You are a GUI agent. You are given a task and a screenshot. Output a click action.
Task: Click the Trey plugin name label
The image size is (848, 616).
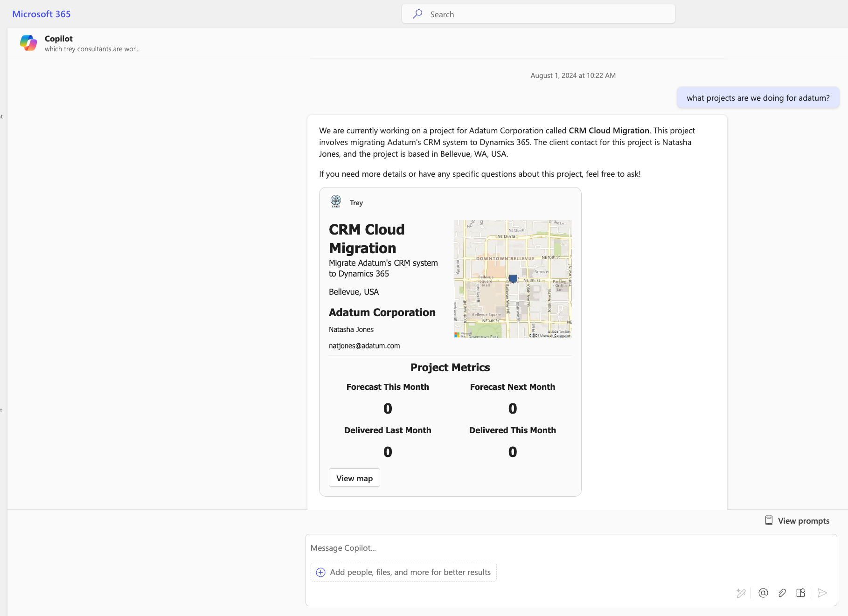point(356,203)
